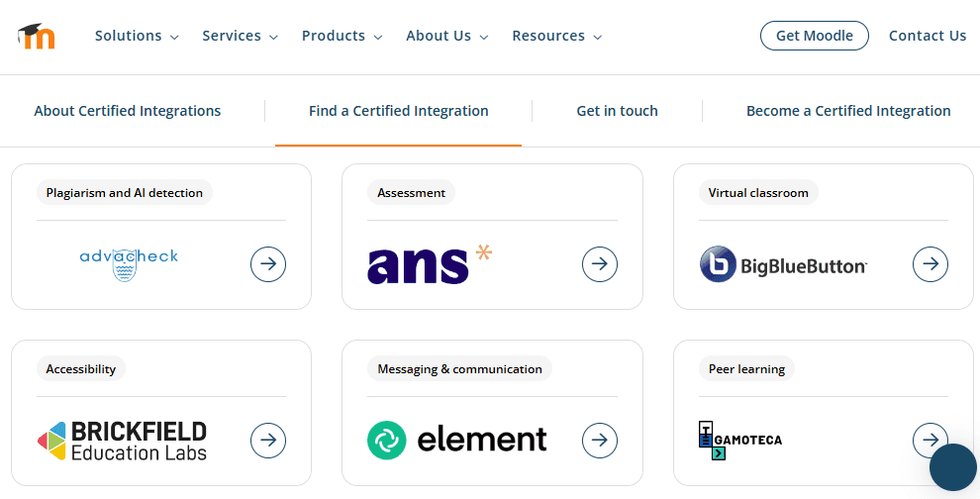
Task: Expand the Services menu
Action: coord(240,37)
